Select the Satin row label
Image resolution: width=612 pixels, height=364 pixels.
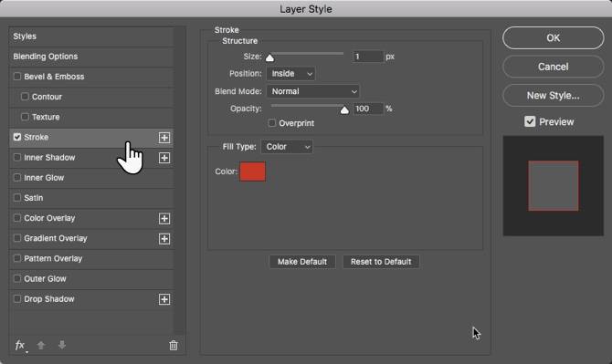click(x=34, y=198)
